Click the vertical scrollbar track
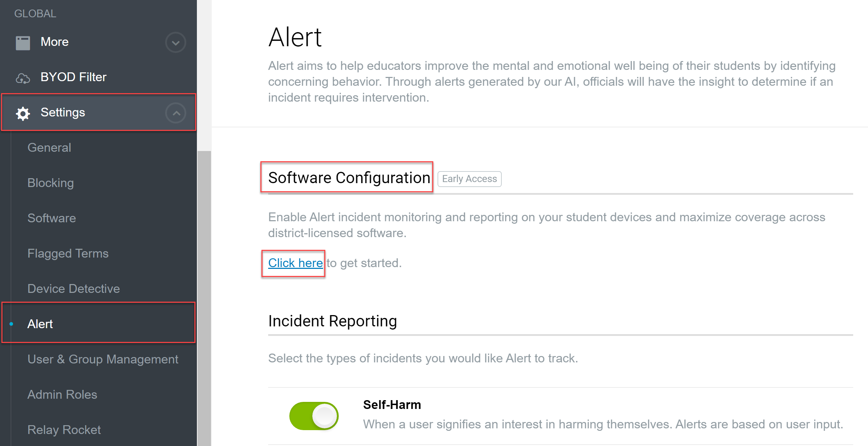Image resolution: width=868 pixels, height=446 pixels. (204, 247)
